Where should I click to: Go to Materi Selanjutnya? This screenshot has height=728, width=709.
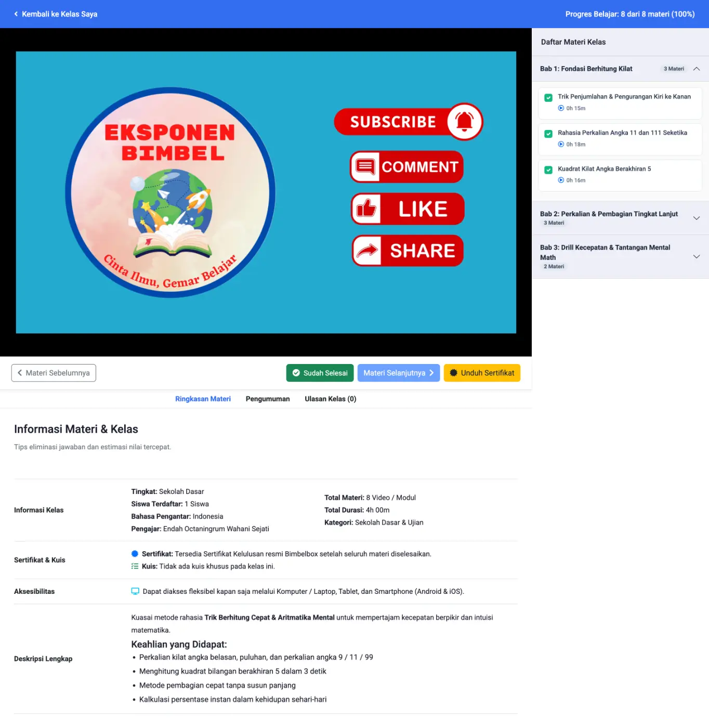pos(399,373)
